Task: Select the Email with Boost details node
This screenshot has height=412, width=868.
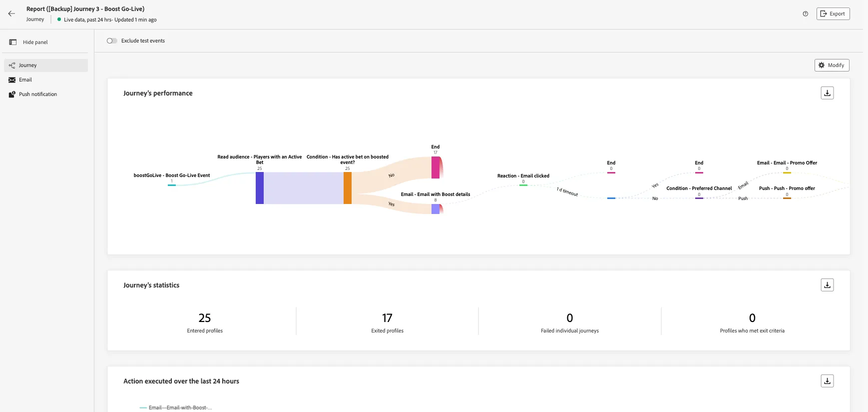Action: click(x=435, y=209)
